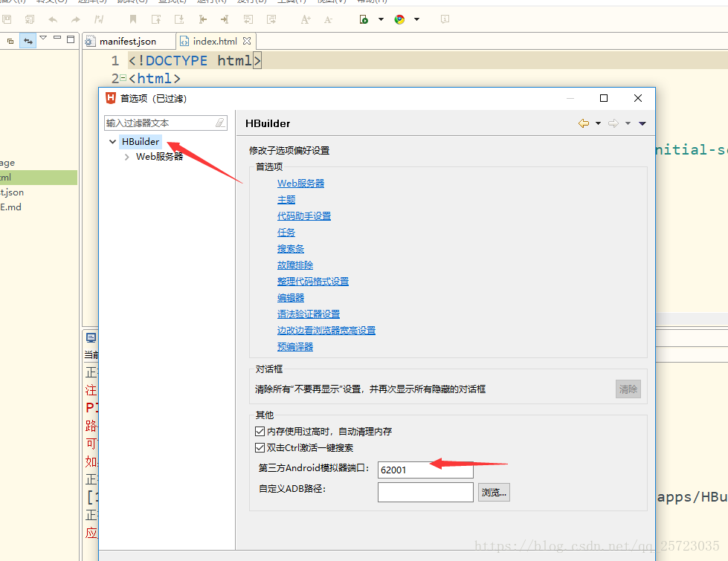
Task: Click Collapse All in the project panel
Action: [10, 42]
